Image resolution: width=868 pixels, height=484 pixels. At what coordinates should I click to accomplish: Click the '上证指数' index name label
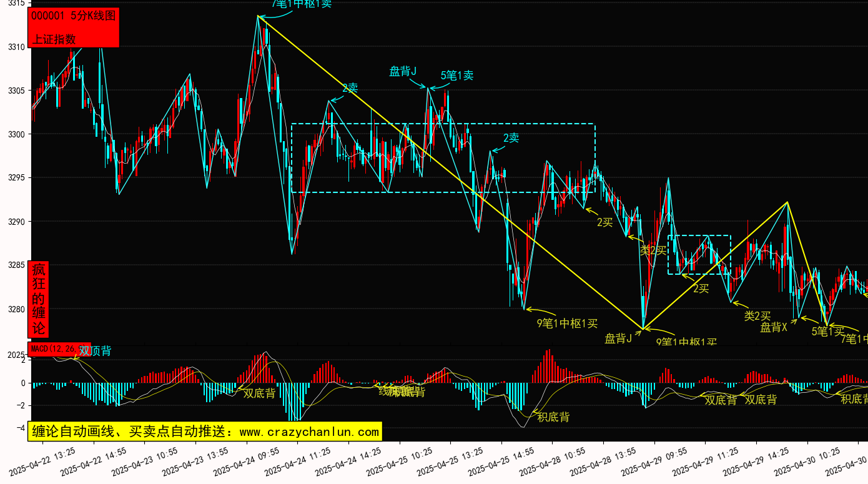tap(54, 39)
